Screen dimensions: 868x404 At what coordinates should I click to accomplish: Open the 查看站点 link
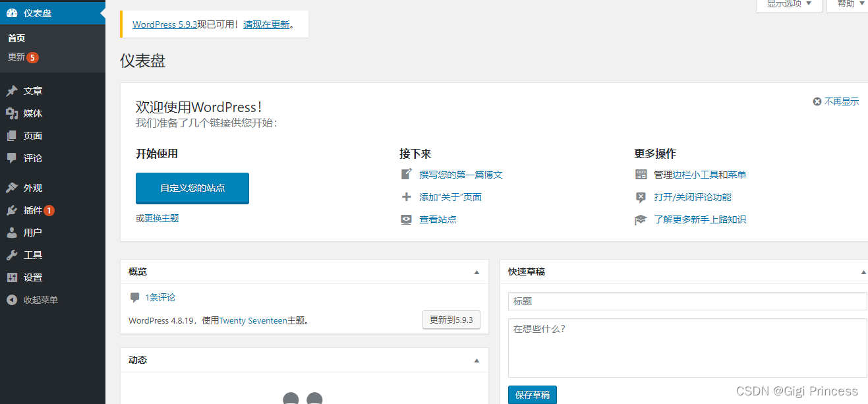(438, 219)
